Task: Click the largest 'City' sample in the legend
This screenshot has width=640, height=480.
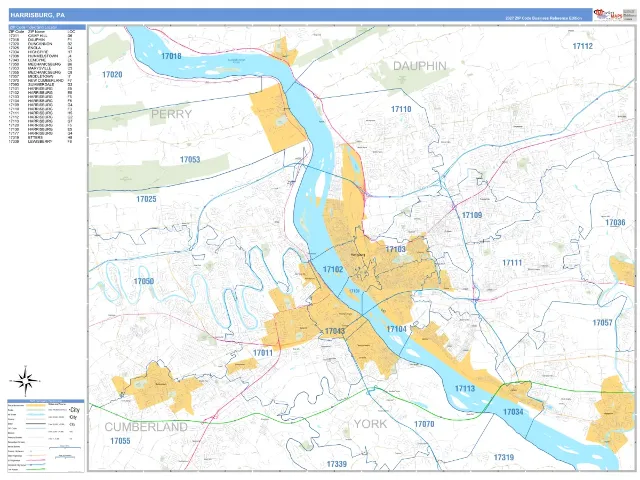Action: click(x=74, y=410)
